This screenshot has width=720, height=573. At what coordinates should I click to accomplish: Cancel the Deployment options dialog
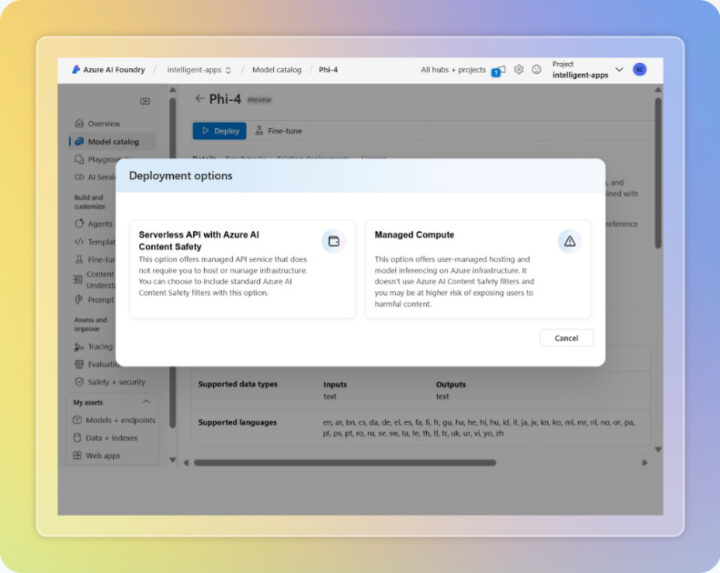pyautogui.click(x=566, y=338)
